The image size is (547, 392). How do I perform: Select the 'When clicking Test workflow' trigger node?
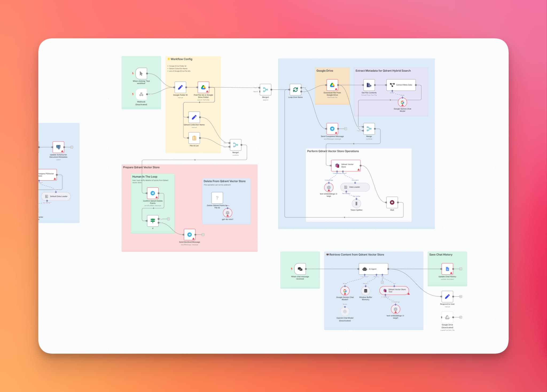[141, 73]
